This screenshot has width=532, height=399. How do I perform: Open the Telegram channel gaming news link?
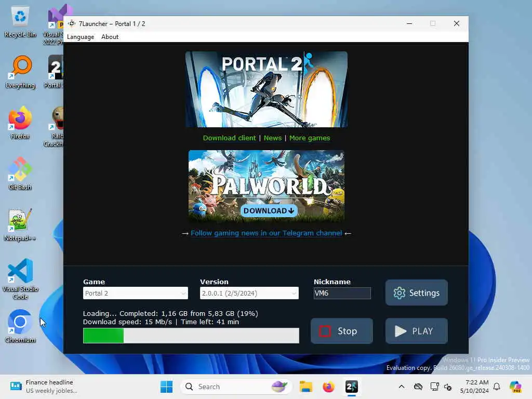pyautogui.click(x=267, y=233)
